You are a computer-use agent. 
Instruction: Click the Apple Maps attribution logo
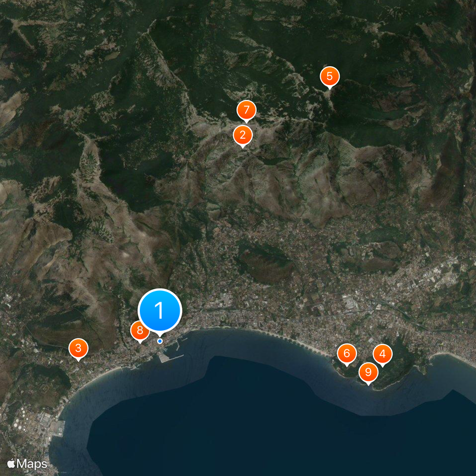pyautogui.click(x=26, y=462)
